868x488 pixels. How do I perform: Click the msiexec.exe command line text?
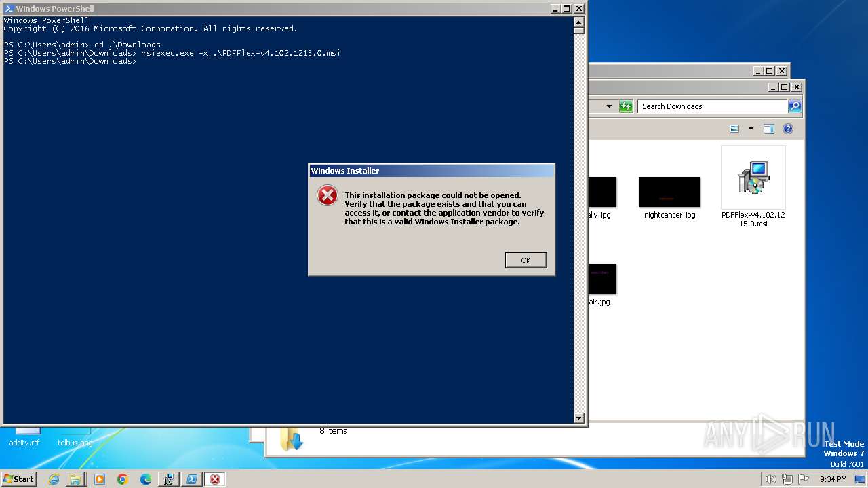point(241,53)
